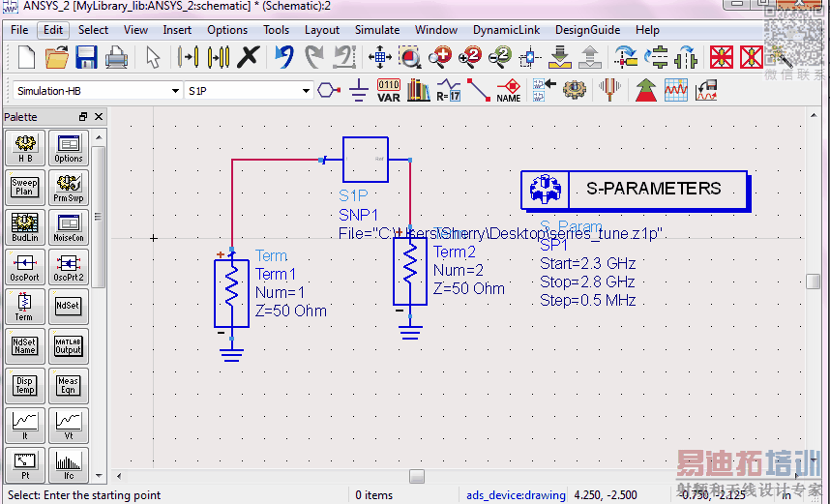Pick Vt voltage palette item
Viewport: 830px width, 504px height.
tap(69, 426)
